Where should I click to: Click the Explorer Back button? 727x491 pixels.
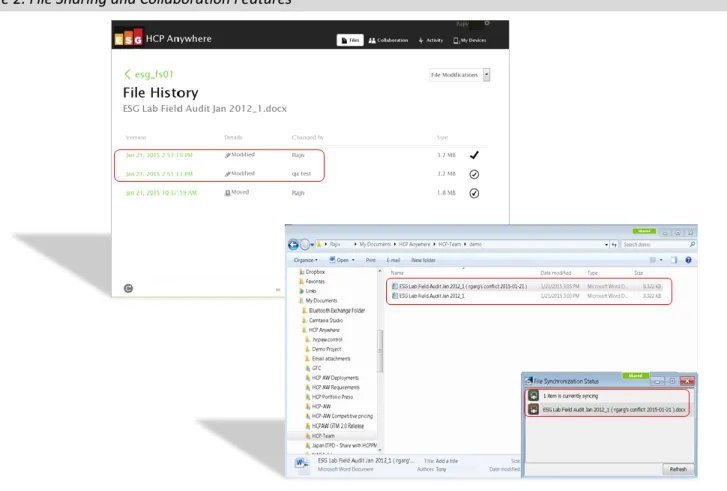tap(293, 244)
